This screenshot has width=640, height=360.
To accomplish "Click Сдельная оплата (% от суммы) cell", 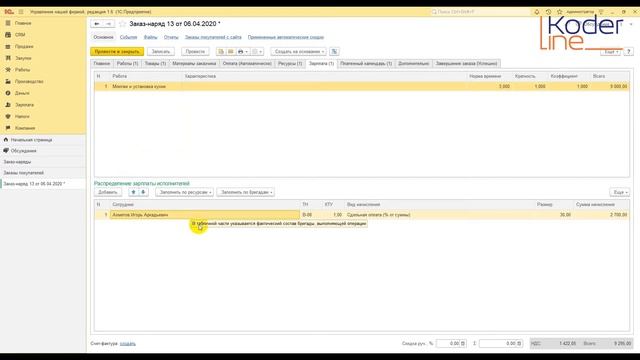I will 441,215.
